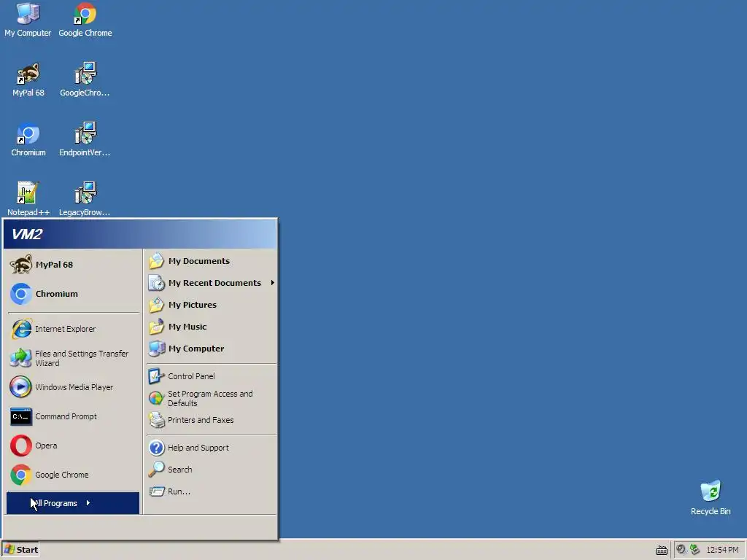The image size is (747, 560).
Task: Open MyPal 68 desktop shortcut
Action: pyautogui.click(x=28, y=79)
